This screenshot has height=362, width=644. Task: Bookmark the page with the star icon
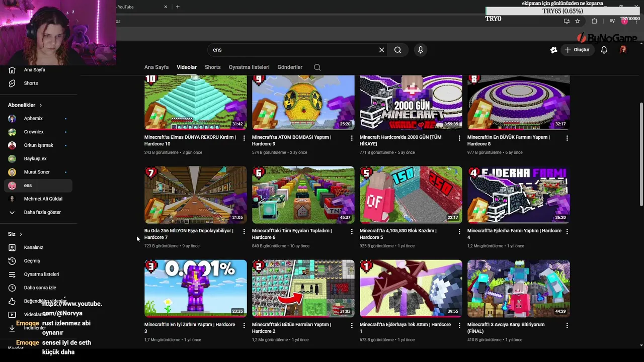[x=578, y=21]
